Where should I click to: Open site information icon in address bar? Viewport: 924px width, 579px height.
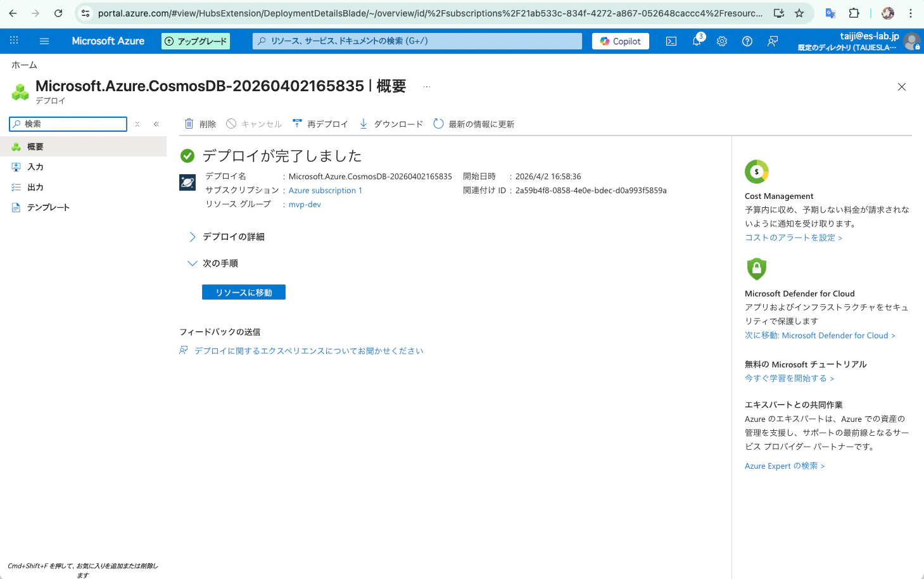click(85, 13)
